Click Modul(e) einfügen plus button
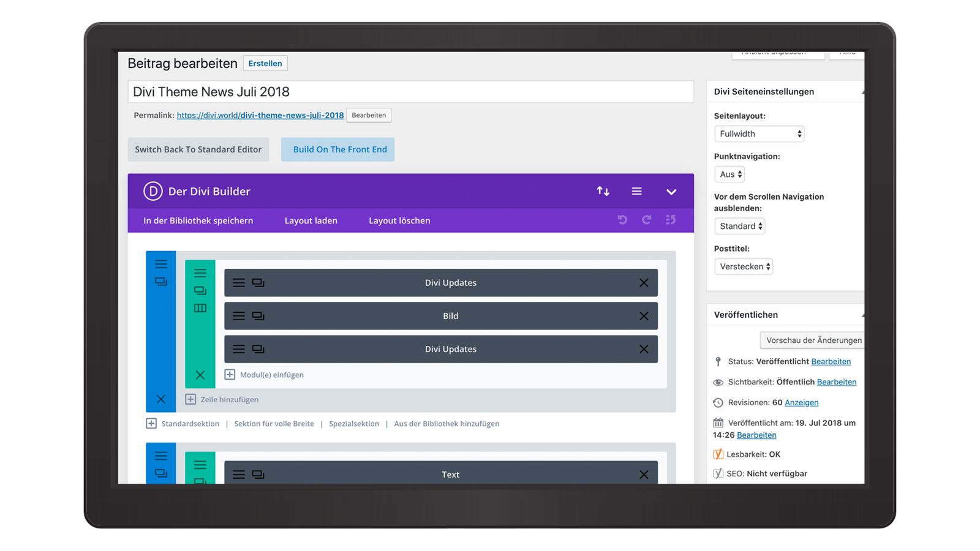 coord(230,375)
